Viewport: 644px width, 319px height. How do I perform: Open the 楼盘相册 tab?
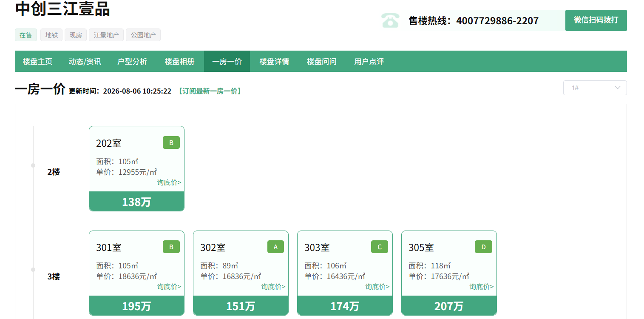point(179,61)
